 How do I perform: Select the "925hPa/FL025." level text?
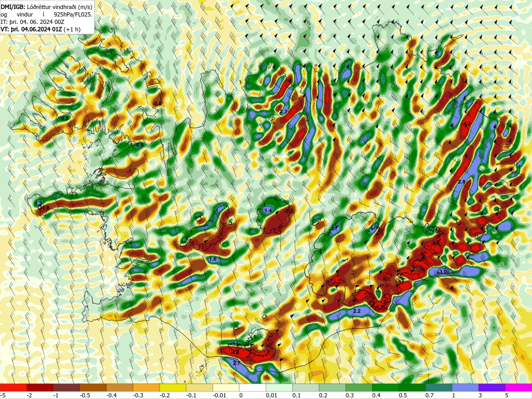tap(73, 14)
